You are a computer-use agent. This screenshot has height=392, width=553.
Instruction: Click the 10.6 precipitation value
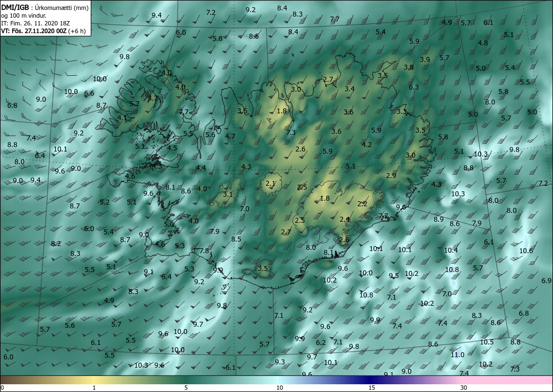tap(526, 250)
